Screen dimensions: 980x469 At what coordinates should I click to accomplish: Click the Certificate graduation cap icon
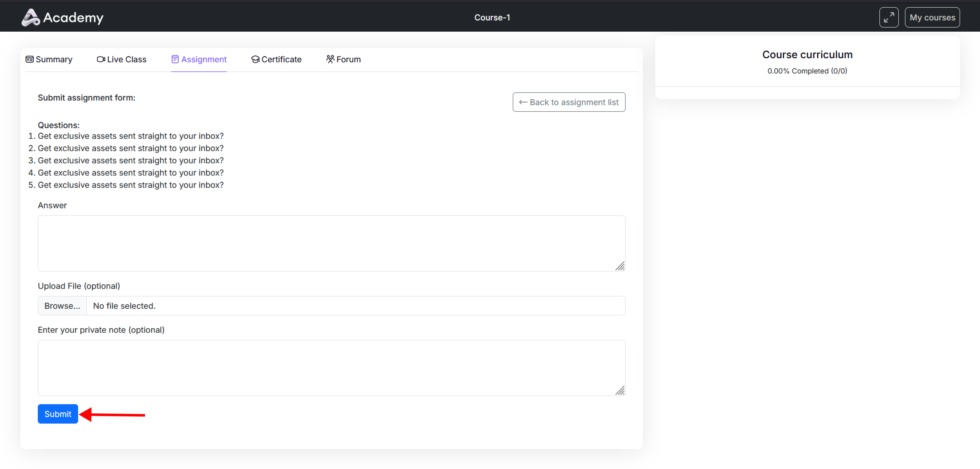[x=255, y=59]
